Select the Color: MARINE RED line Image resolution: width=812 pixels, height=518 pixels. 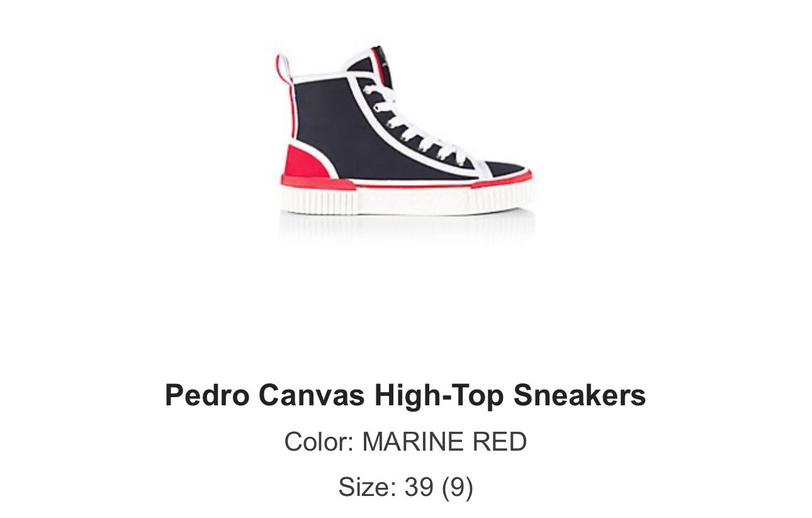tap(405, 442)
